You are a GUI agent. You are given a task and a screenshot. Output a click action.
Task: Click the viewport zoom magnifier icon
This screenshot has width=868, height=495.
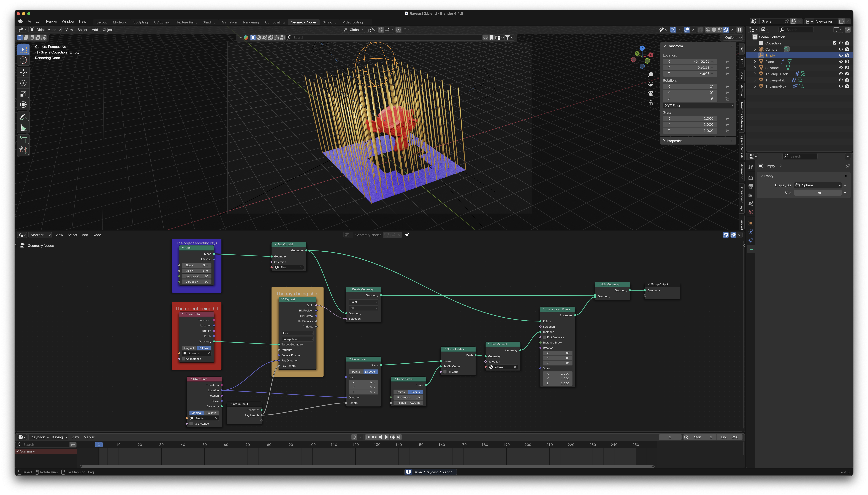[x=650, y=74]
